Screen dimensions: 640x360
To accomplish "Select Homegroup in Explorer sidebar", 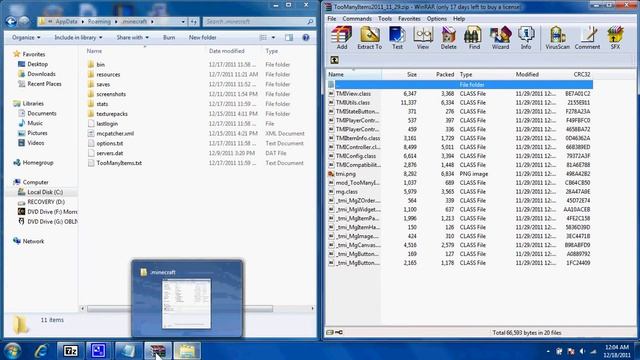I will point(38,162).
